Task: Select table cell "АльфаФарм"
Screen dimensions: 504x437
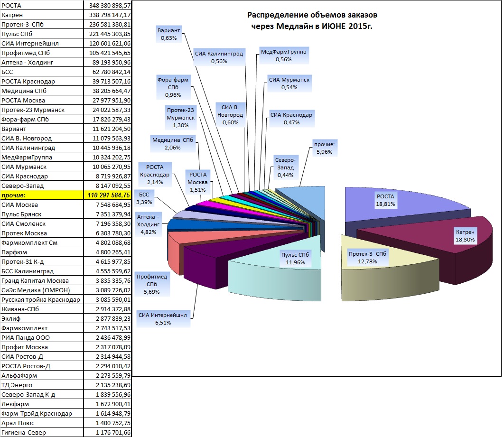Action: point(42,375)
